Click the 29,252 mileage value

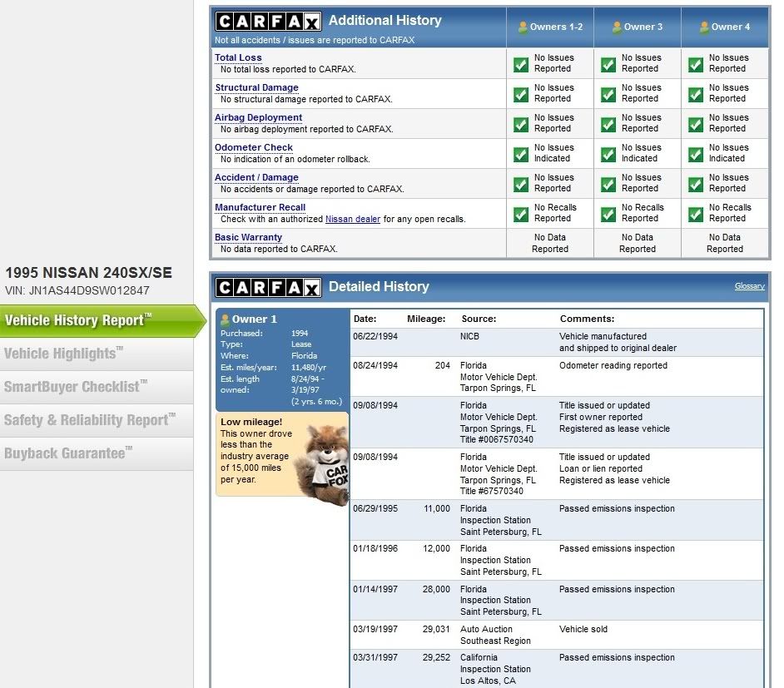coord(436,658)
